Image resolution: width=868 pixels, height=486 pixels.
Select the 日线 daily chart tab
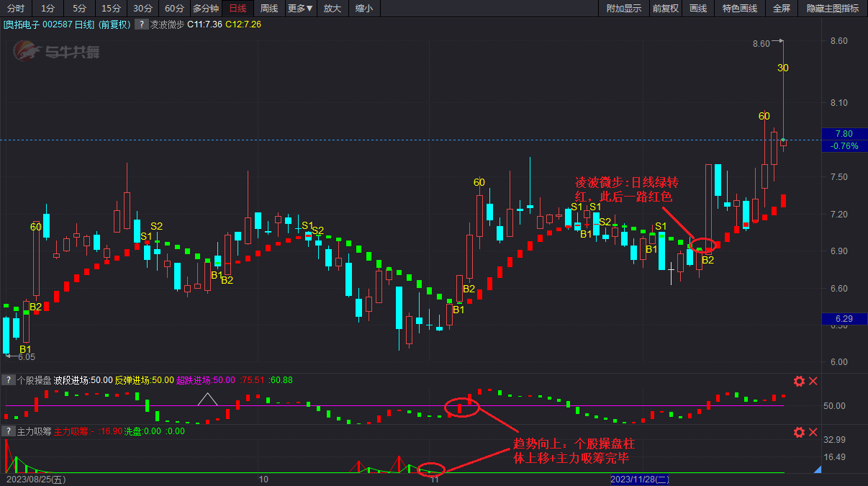[x=238, y=9]
